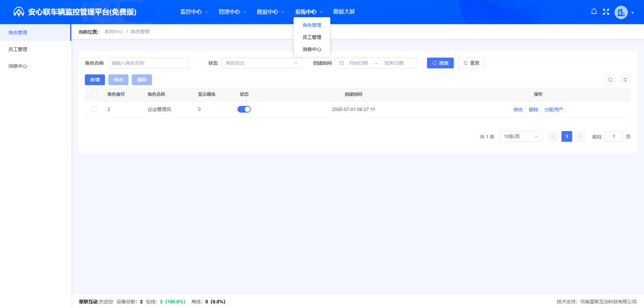The height and width of the screenshot is (308, 644).
Task: Click timestamp 2026-07-01 06:27:11
Action: coord(353,109)
